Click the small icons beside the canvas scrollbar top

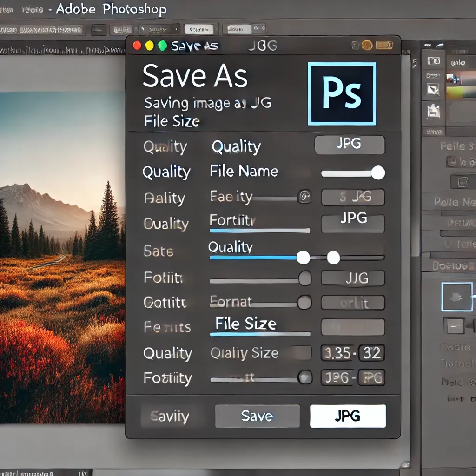[414, 63]
